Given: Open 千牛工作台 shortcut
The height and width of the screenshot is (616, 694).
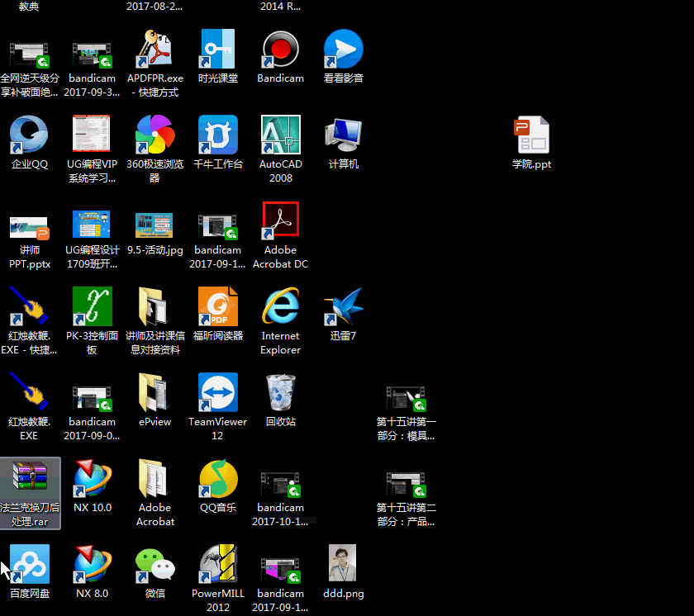Looking at the screenshot, I should tap(218, 142).
